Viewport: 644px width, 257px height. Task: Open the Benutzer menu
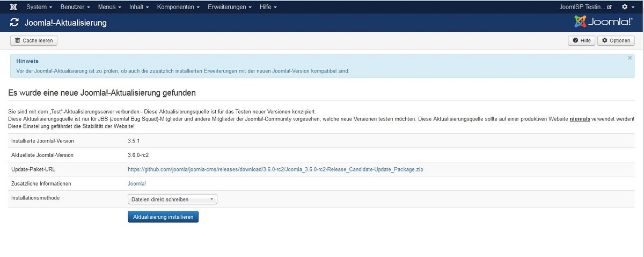[75, 7]
